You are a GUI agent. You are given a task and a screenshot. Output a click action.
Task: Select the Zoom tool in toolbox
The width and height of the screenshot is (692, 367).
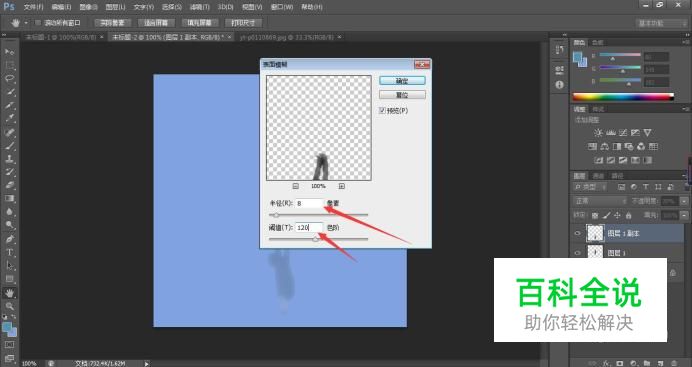(9, 306)
